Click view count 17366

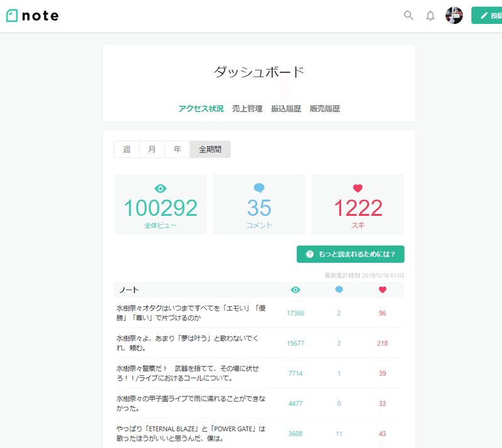coord(295,313)
